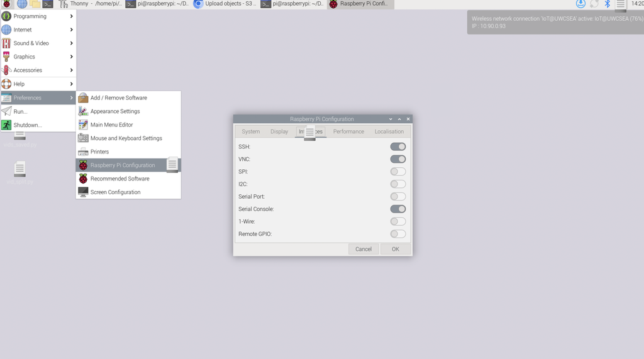The height and width of the screenshot is (359, 644).
Task: Switch to the Localisation tab
Action: click(389, 131)
